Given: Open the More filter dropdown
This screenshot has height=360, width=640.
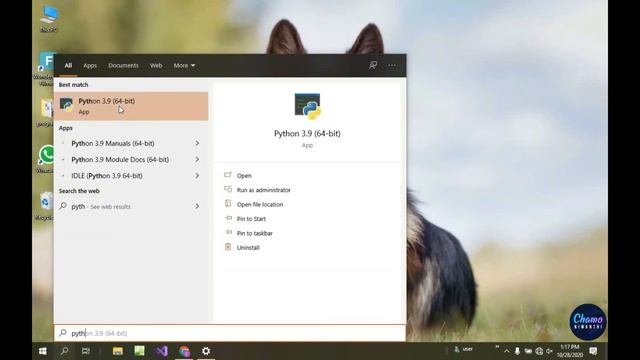Looking at the screenshot, I should (184, 65).
